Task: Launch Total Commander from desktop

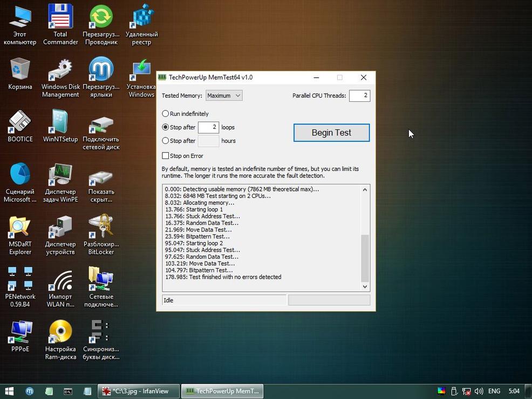Action: pos(60,24)
